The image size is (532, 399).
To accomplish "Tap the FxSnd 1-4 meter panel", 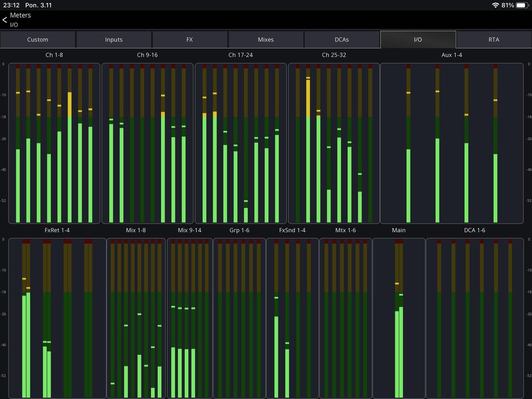I will [x=292, y=318].
